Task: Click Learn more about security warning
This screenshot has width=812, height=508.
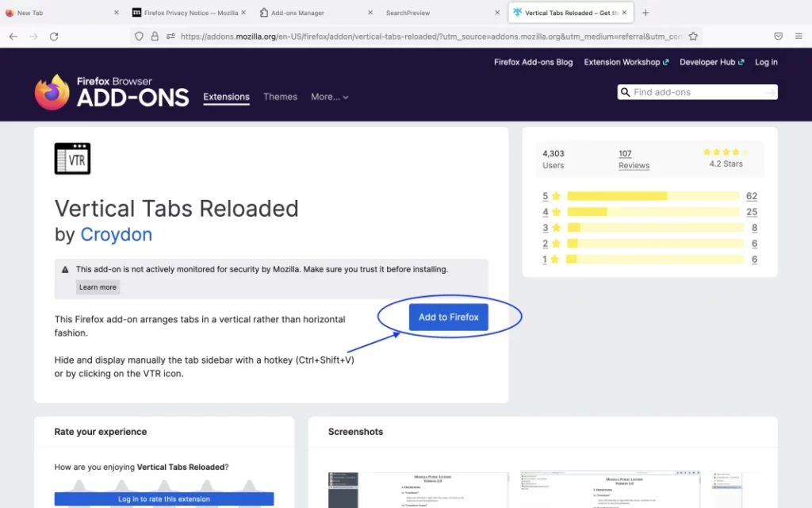Action: 98,287
